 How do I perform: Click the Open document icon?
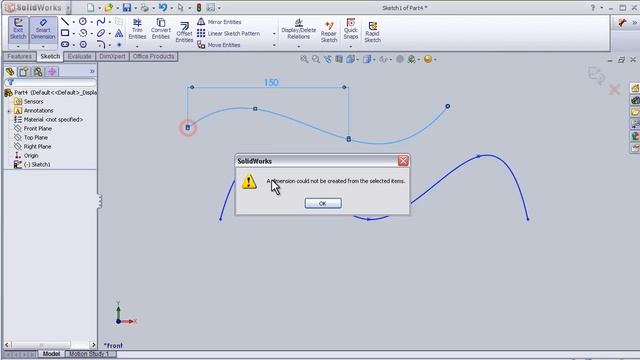click(109, 7)
